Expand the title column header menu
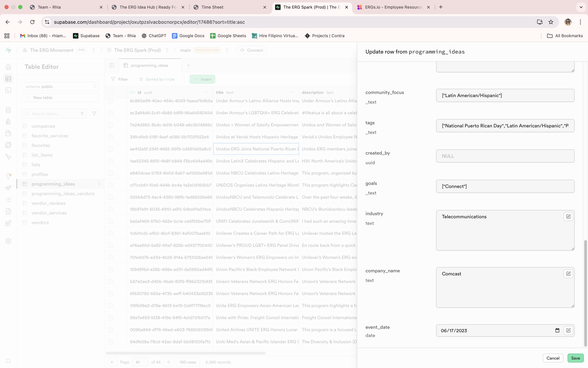This screenshot has height=368, width=588. pos(292,92)
